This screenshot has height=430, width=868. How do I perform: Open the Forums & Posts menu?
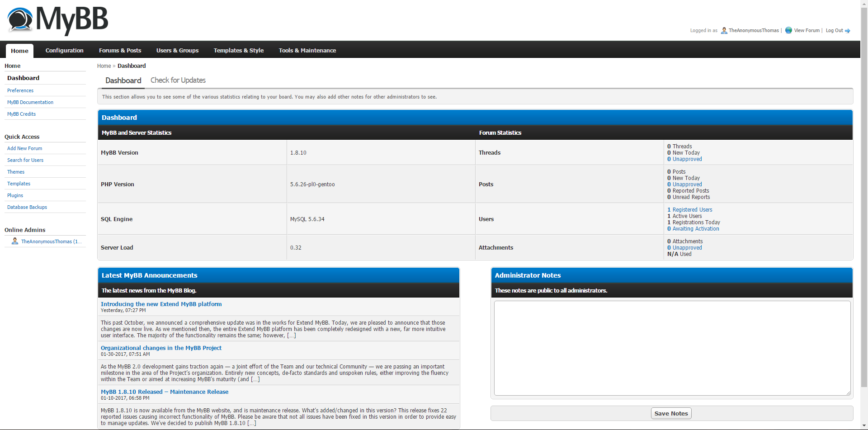tap(120, 51)
